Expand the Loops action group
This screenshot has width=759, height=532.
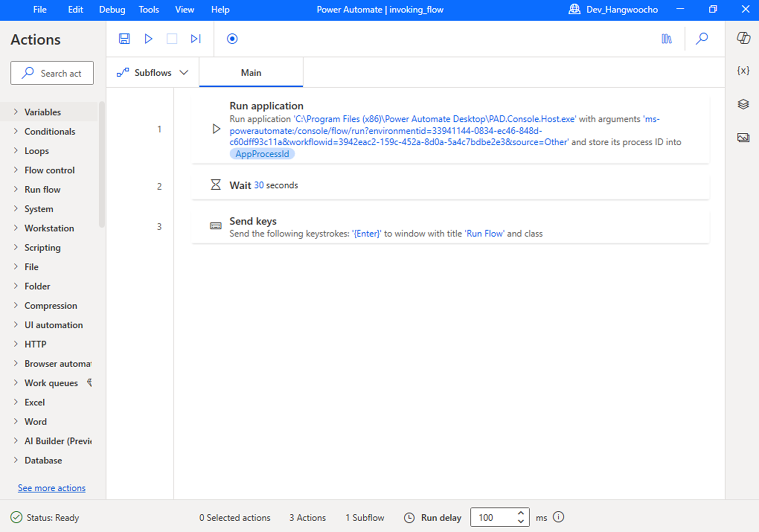pos(16,151)
